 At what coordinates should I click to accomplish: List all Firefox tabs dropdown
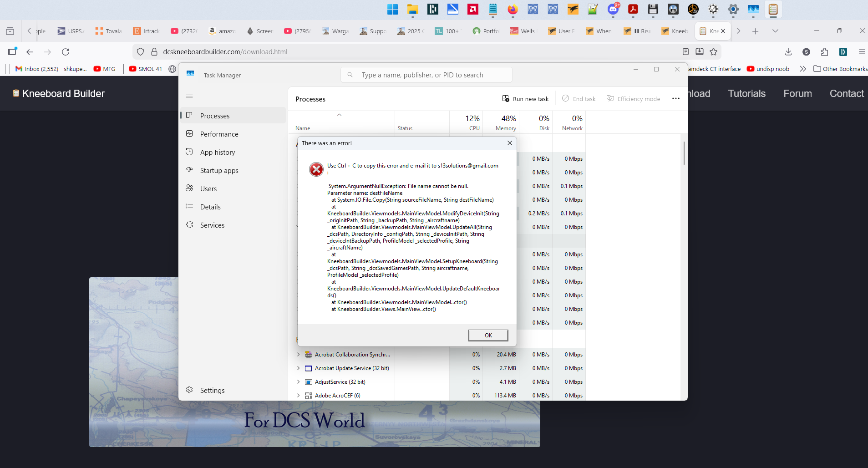tap(775, 31)
